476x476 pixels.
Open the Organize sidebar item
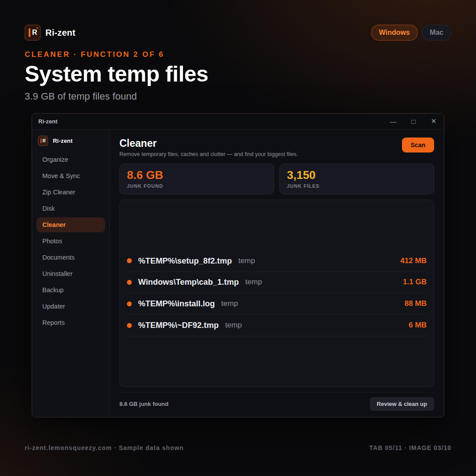[71, 160]
